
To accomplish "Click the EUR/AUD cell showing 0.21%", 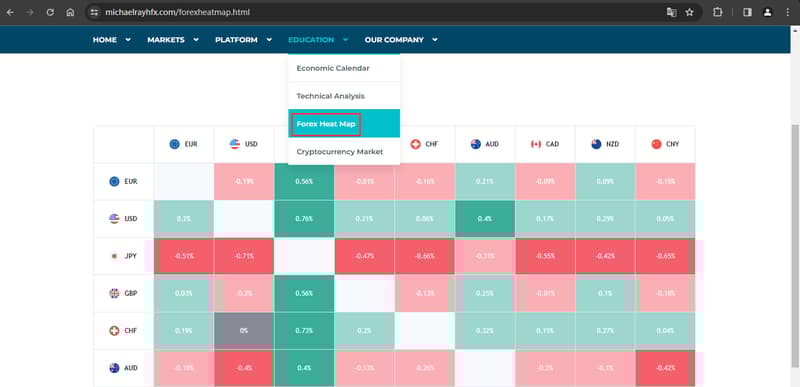I will click(x=485, y=182).
